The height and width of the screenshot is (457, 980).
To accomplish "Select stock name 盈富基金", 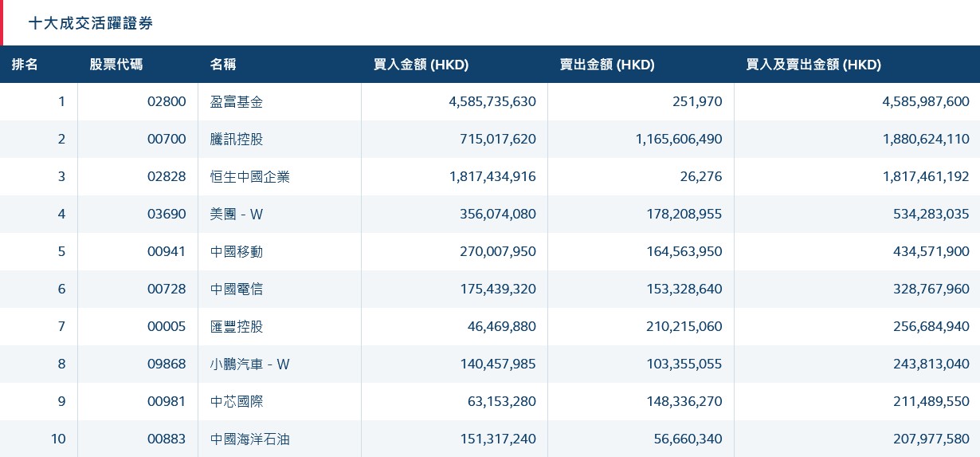I will [237, 101].
